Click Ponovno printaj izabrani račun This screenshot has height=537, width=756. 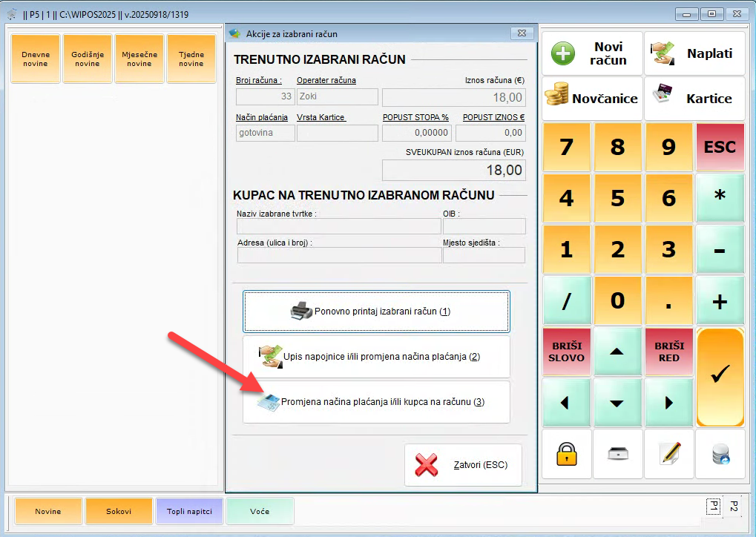click(376, 312)
